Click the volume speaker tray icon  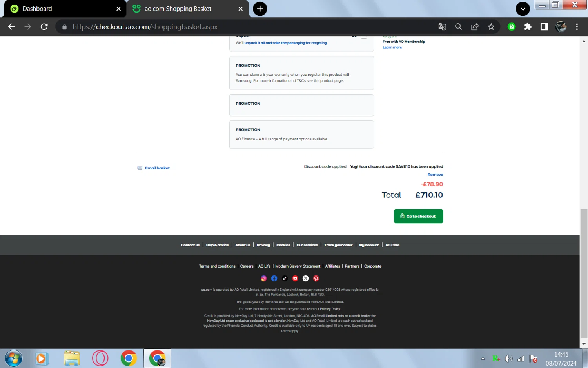[508, 359]
